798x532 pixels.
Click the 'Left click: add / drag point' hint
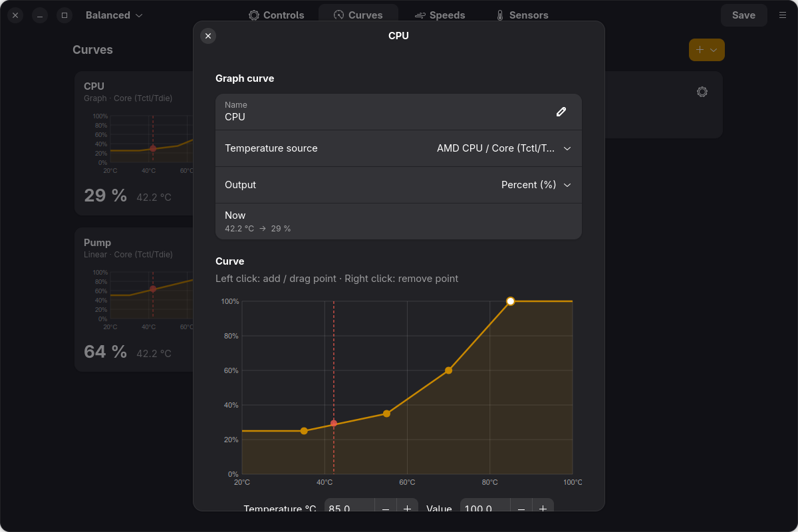tap(276, 279)
